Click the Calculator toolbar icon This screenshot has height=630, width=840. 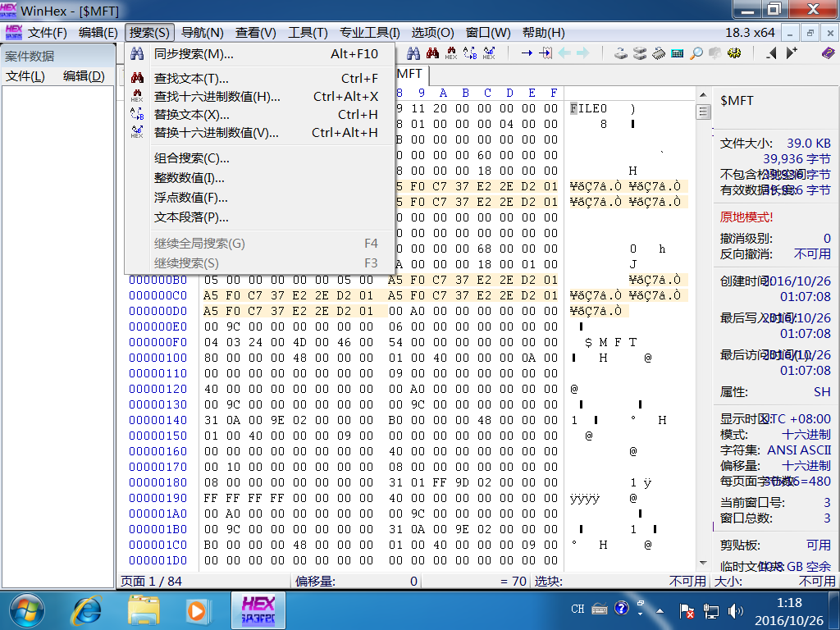tap(677, 53)
